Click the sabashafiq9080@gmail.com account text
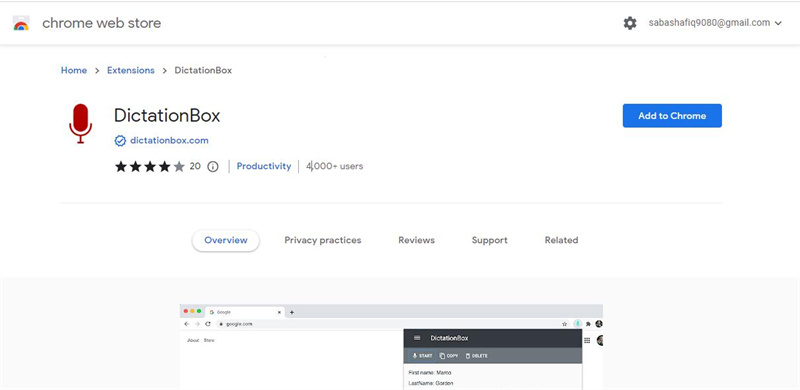The image size is (800, 390). [x=709, y=23]
